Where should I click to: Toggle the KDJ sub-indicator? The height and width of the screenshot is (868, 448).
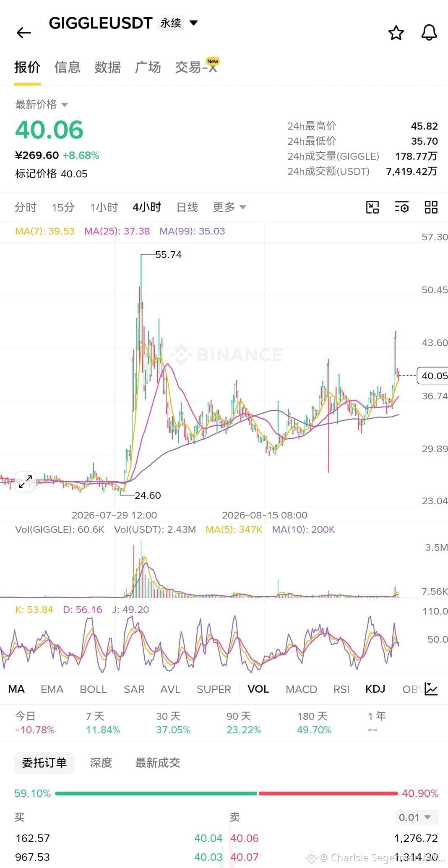(x=375, y=689)
